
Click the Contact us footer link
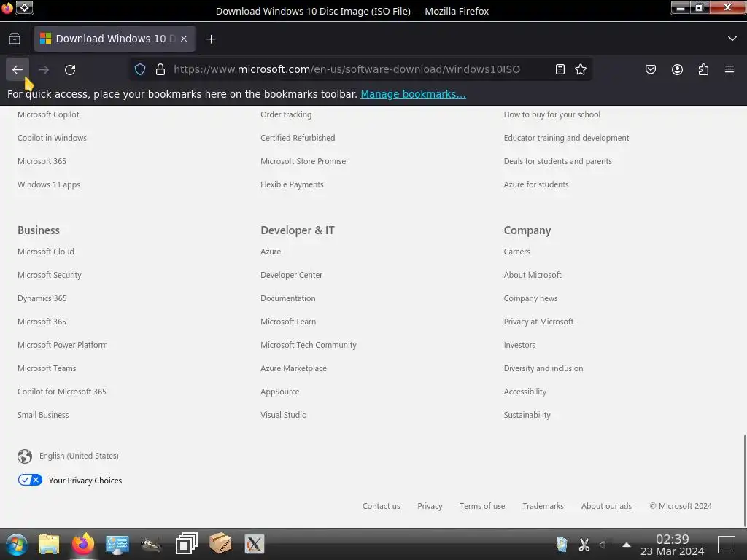381,506
